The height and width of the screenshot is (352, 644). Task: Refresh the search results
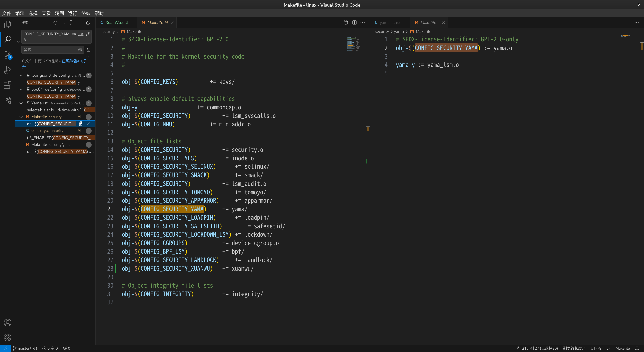pyautogui.click(x=55, y=23)
